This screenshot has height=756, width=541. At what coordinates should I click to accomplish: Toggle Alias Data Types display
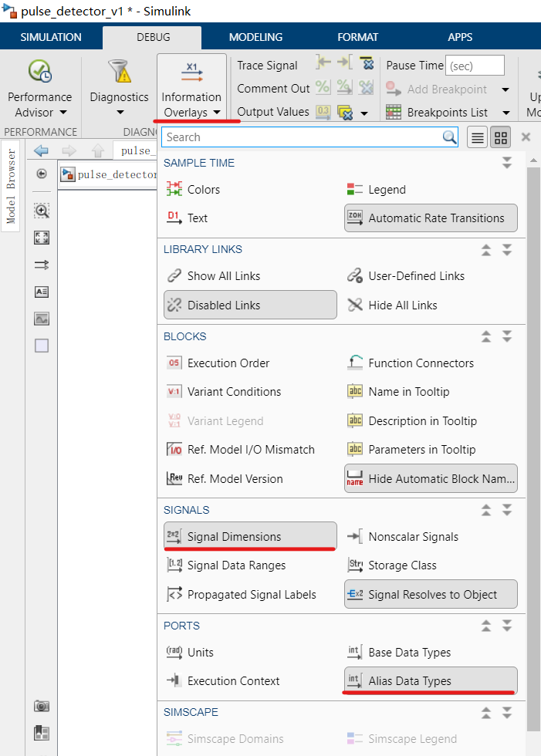click(x=431, y=680)
